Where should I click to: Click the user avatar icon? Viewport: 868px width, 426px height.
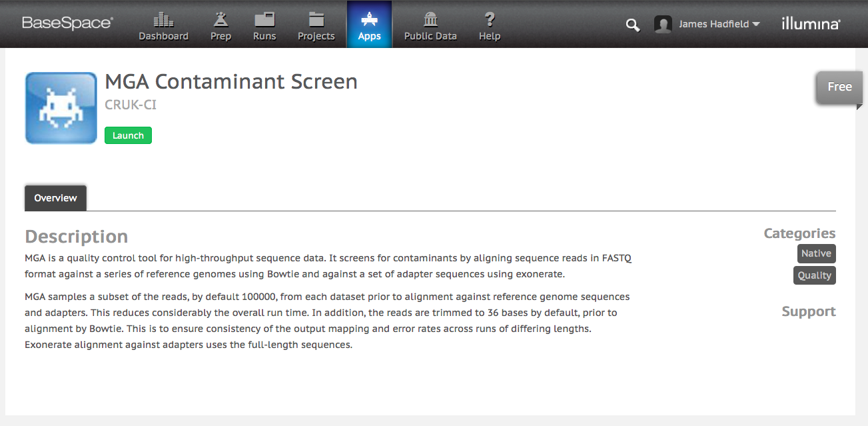[663, 25]
